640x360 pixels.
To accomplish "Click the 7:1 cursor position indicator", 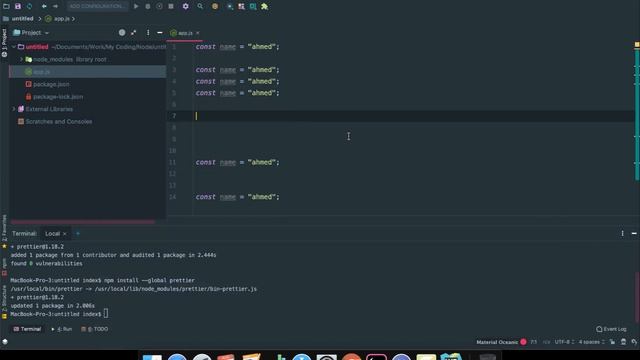I will tap(533, 342).
